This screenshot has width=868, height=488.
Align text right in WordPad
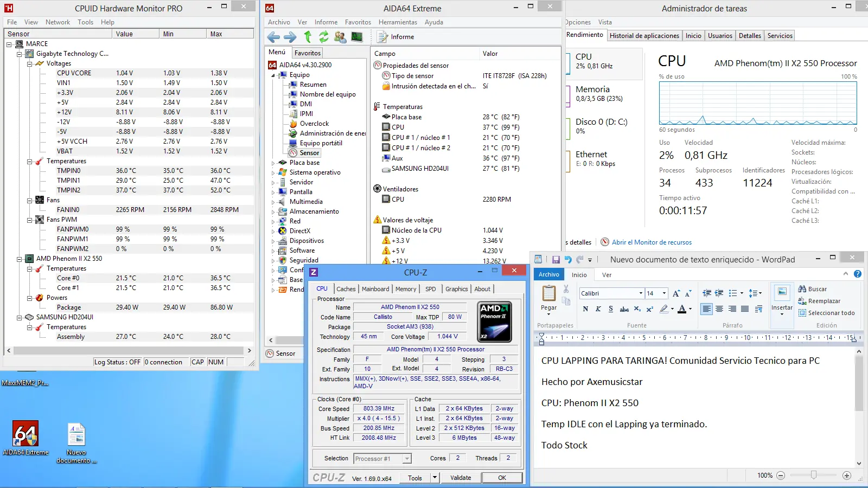coord(732,309)
